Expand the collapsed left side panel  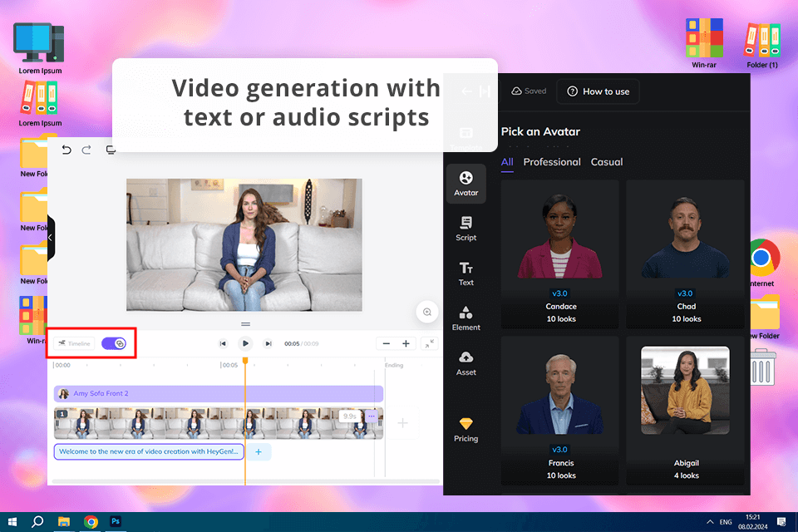[50, 238]
